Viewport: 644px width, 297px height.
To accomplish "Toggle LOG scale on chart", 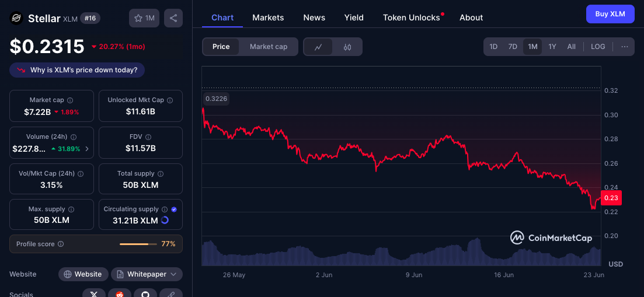I will [x=598, y=47].
